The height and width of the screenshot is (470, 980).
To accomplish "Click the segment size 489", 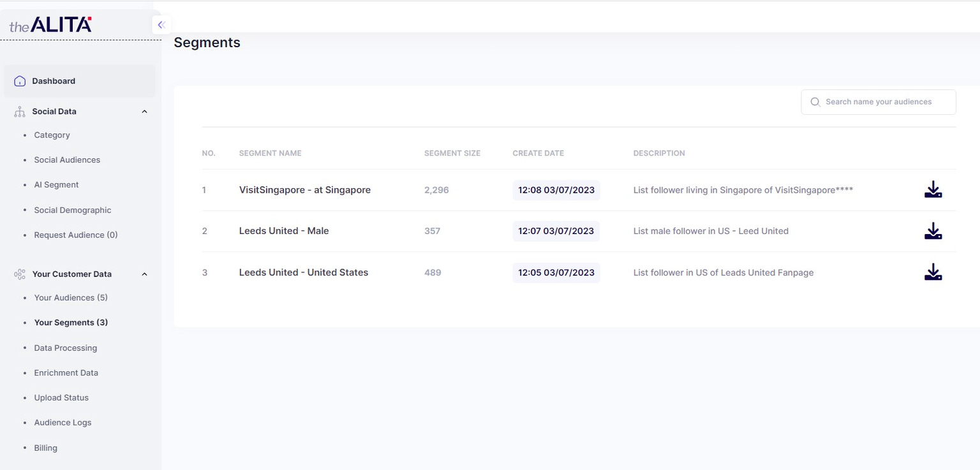I will point(433,272).
